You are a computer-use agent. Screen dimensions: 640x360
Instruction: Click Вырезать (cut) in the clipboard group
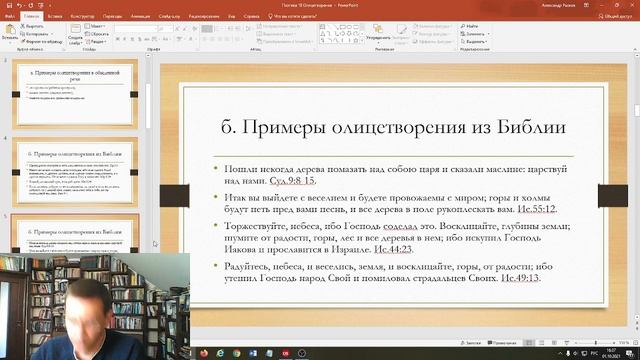click(x=32, y=26)
